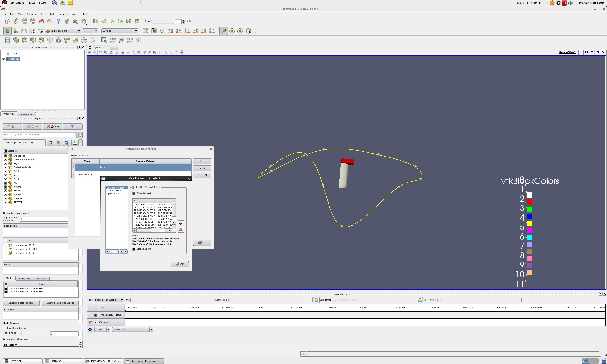Screen dimensions: 607x364
Task: Click advanced properties gear toggle
Action: pos(79,135)
